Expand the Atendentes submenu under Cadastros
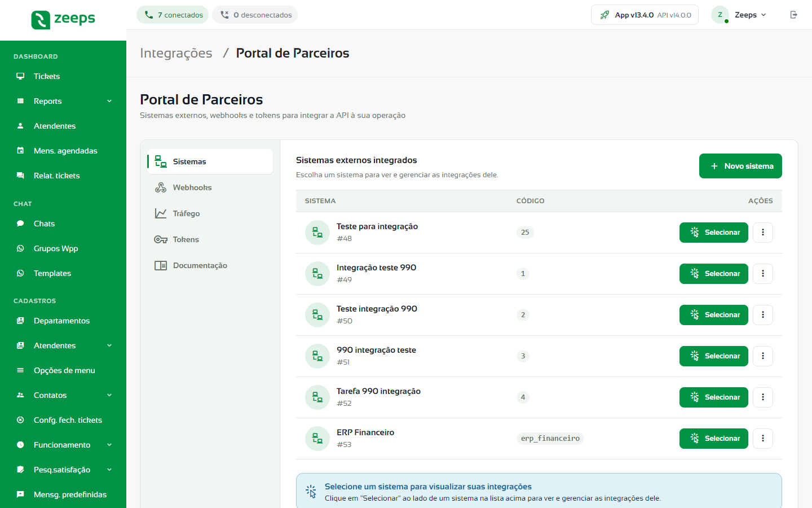This screenshot has height=508, width=812. pyautogui.click(x=109, y=345)
